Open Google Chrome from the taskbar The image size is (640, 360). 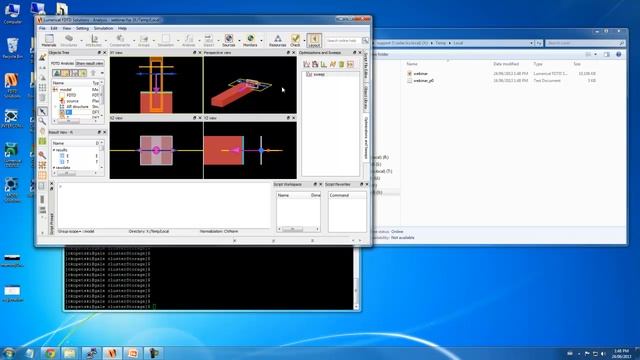coord(50,353)
